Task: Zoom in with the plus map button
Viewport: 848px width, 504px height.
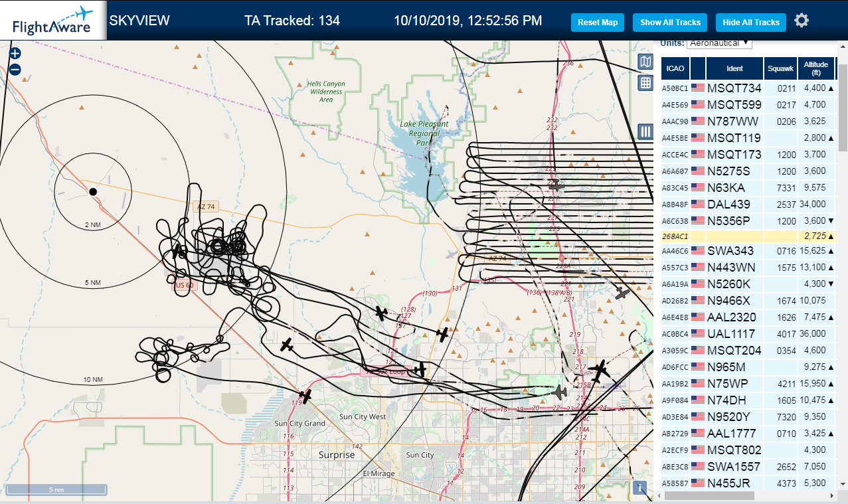Action: tap(15, 53)
